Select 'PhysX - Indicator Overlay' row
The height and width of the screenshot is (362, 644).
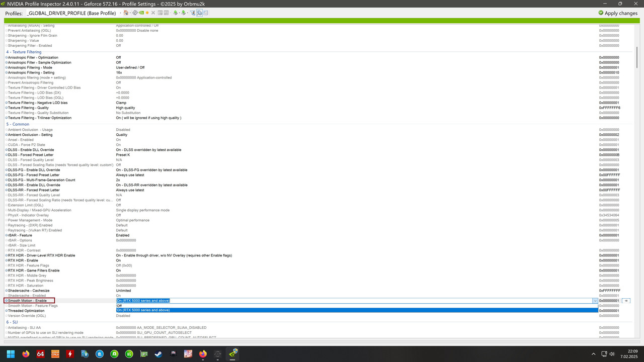319,215
